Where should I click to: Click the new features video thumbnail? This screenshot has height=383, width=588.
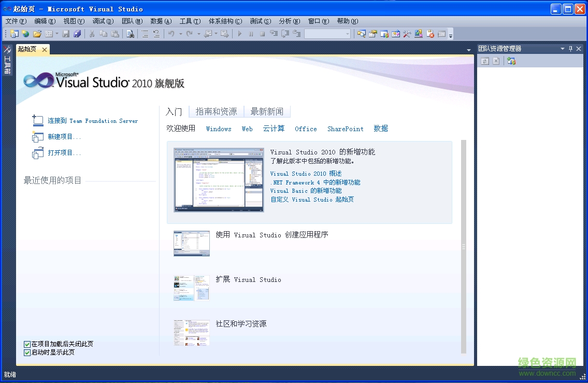tap(219, 180)
